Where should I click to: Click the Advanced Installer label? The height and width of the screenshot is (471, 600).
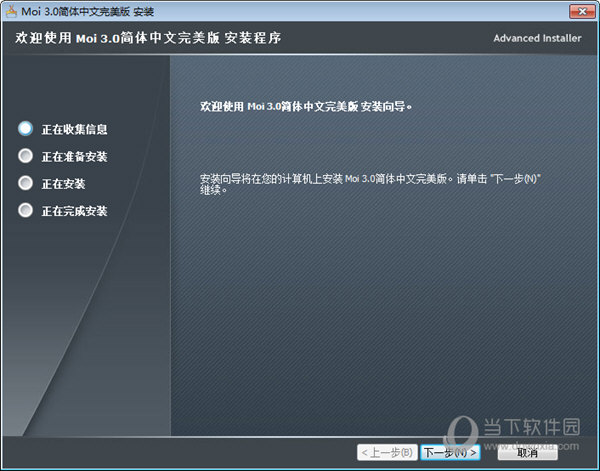click(537, 38)
